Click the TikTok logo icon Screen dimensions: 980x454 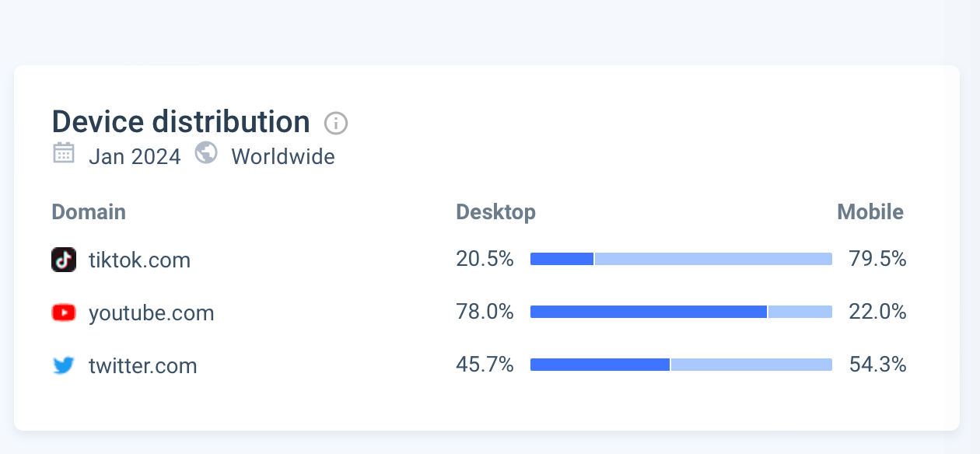[64, 260]
